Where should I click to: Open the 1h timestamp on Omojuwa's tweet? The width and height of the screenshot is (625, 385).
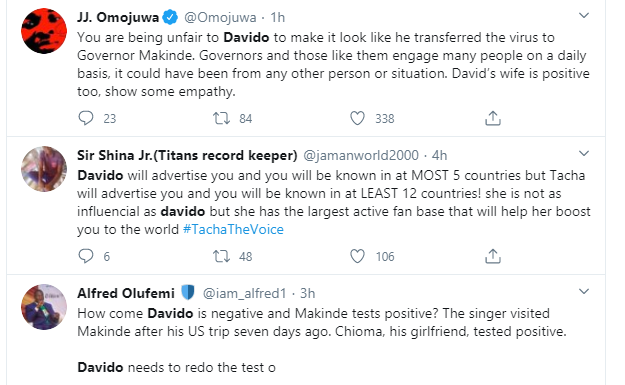277,18
